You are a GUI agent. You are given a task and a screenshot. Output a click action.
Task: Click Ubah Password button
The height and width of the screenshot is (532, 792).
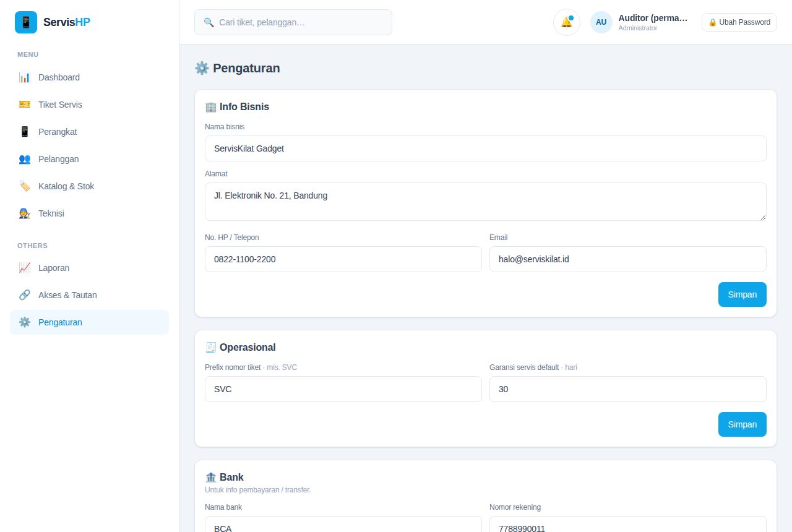[739, 22]
